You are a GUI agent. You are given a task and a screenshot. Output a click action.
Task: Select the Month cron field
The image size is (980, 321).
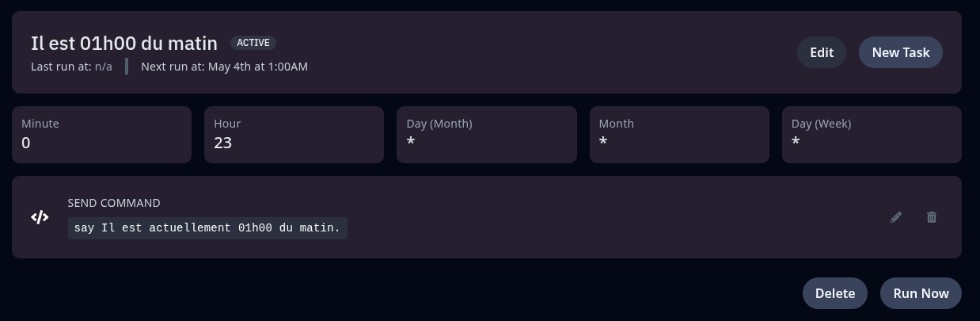click(679, 135)
